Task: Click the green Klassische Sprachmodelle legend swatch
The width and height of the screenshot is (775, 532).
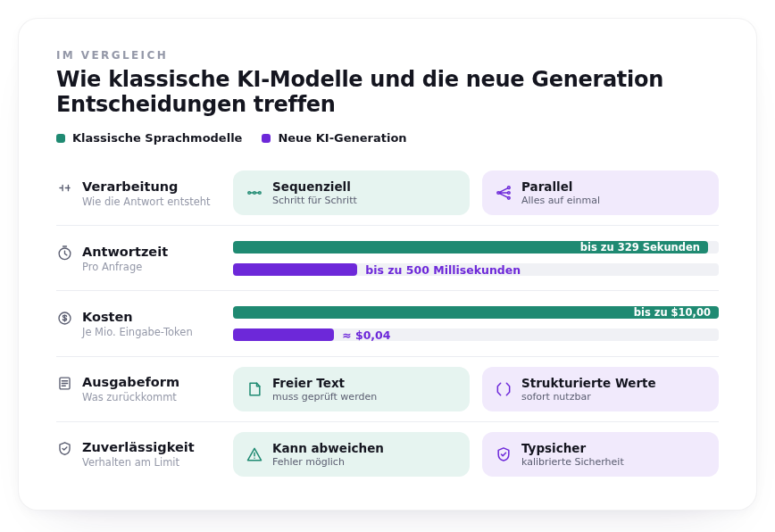Action: (61, 138)
